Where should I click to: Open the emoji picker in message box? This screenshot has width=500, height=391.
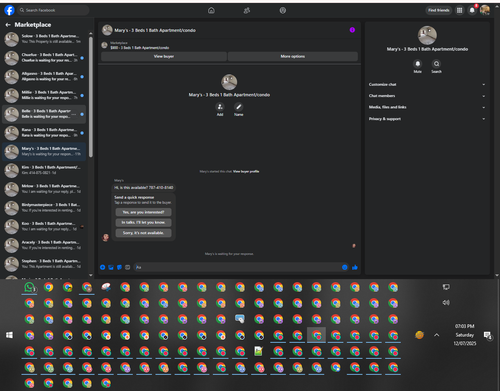coord(345,267)
